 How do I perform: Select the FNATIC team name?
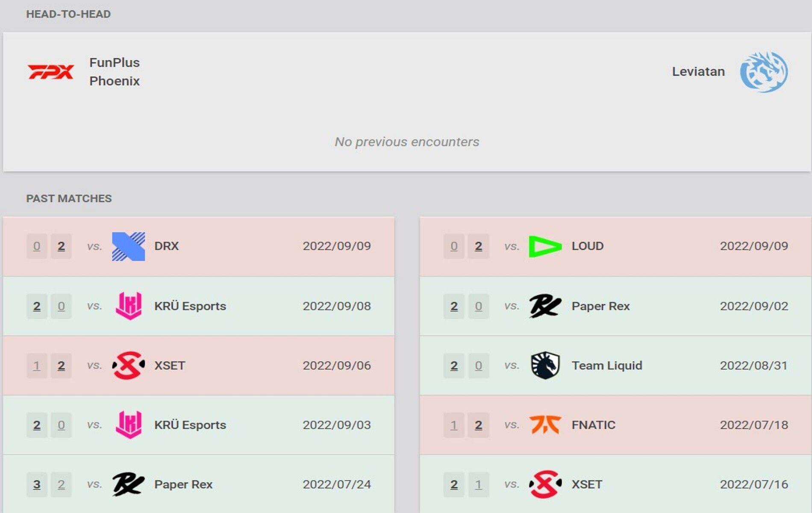coord(594,425)
